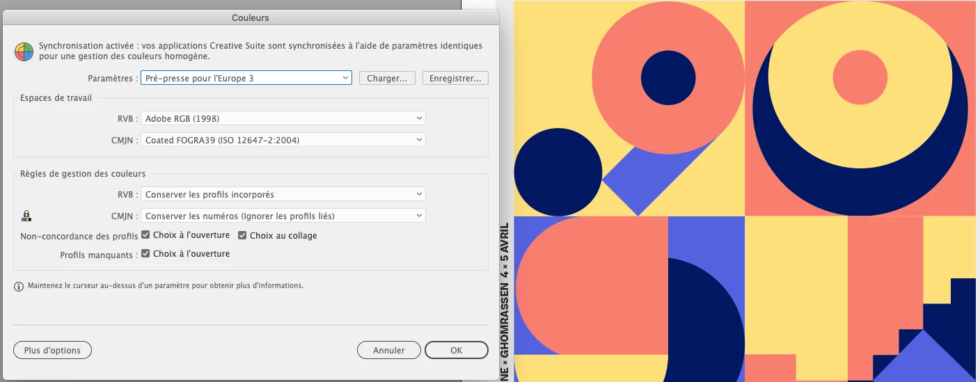Click the Non-concordance des profils label
980x382 pixels.
click(79, 236)
